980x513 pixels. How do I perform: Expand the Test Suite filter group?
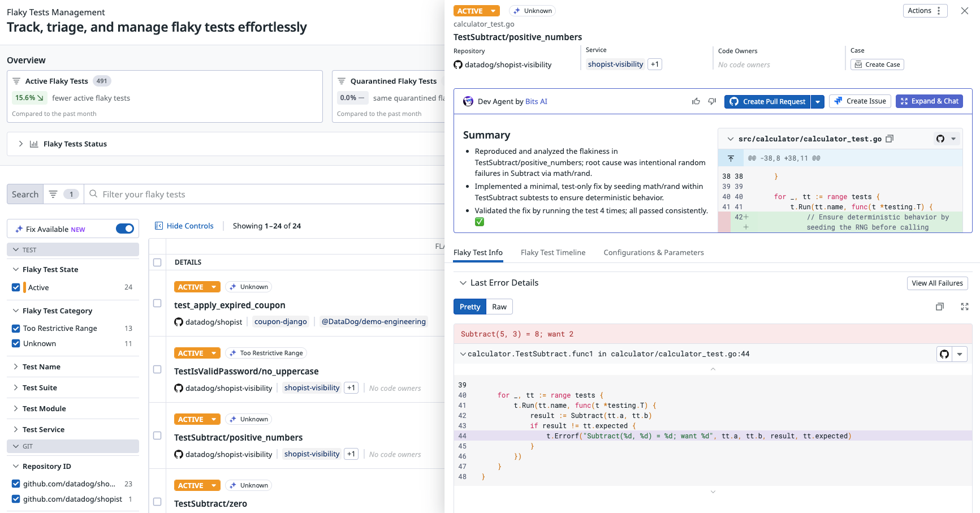click(16, 387)
